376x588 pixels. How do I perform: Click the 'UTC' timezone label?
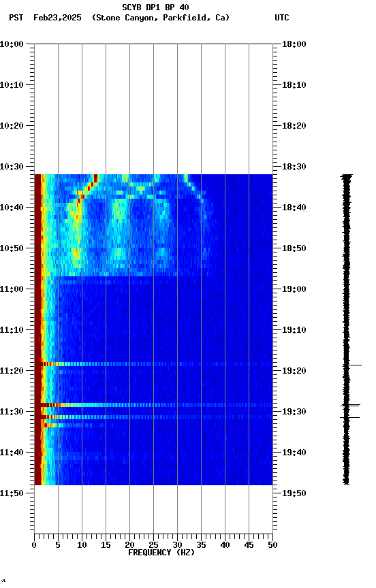pos(282,18)
